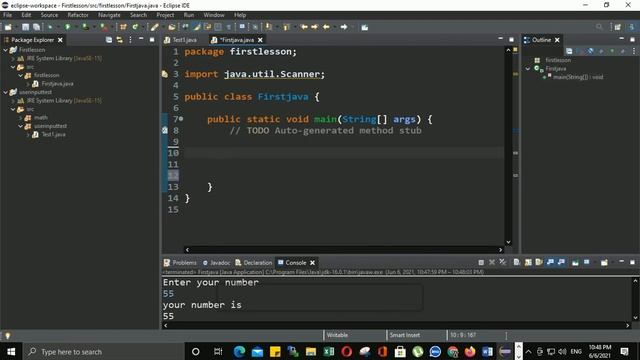The height and width of the screenshot is (360, 640).
Task: Click the yellow Back navigation arrow
Action: (x=326, y=27)
